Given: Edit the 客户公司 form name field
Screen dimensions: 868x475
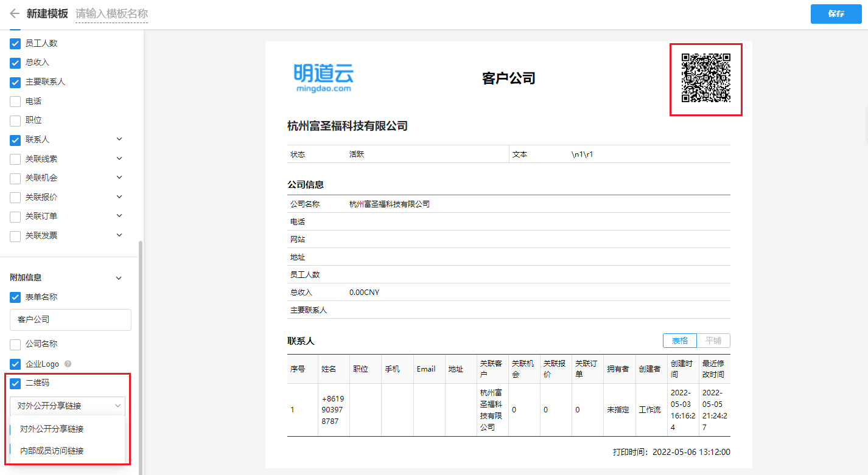Looking at the screenshot, I should pyautogui.click(x=71, y=320).
